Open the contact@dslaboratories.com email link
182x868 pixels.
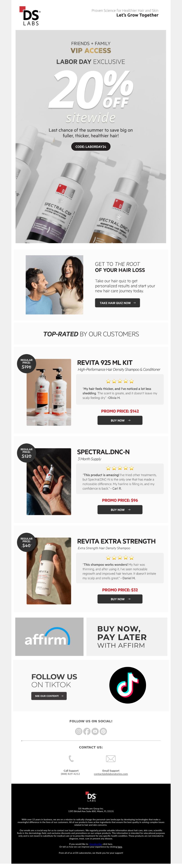pos(111,774)
